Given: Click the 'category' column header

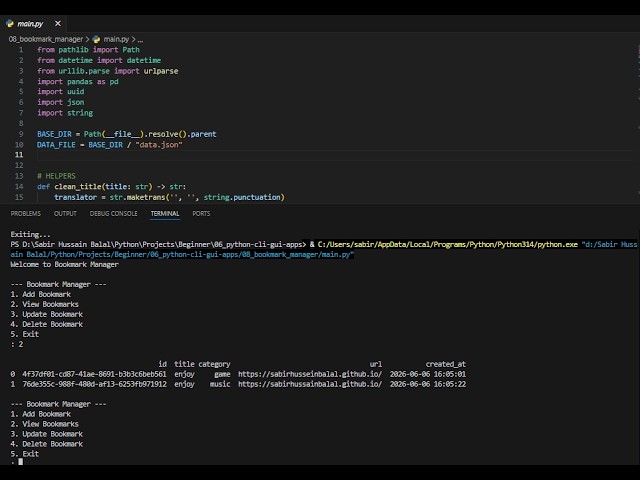Looking at the screenshot, I should click(214, 364).
